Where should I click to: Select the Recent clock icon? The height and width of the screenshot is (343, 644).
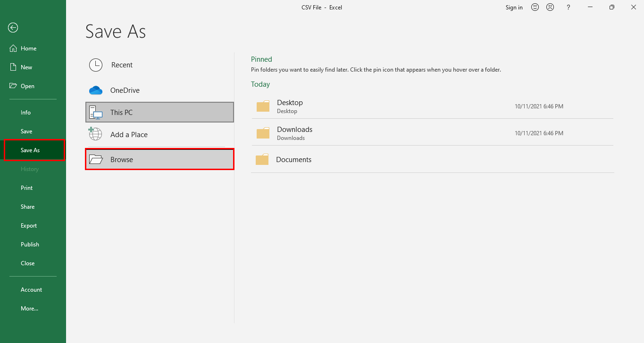click(95, 65)
